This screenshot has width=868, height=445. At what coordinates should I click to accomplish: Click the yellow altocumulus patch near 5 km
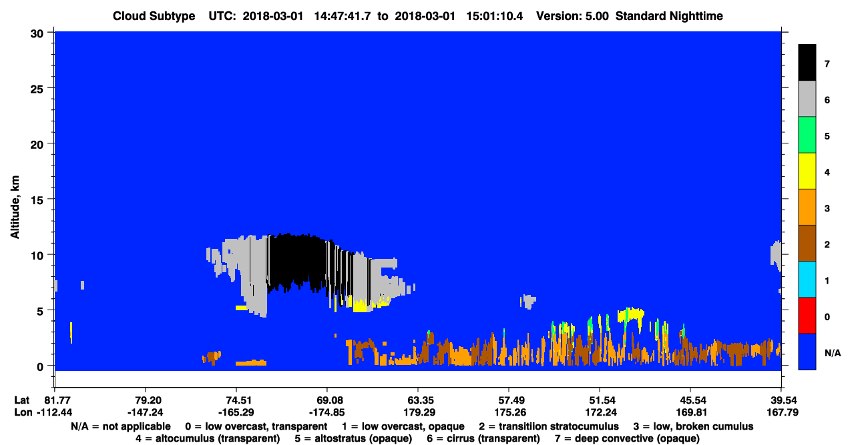click(x=630, y=314)
